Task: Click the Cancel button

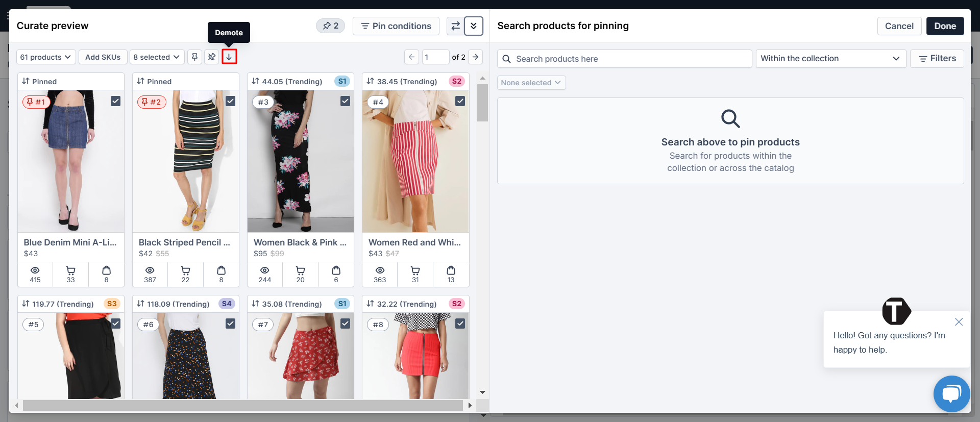Action: [x=899, y=26]
